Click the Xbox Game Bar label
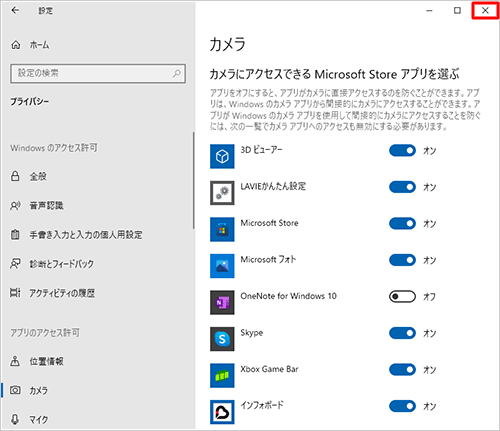500x431 pixels. (269, 369)
